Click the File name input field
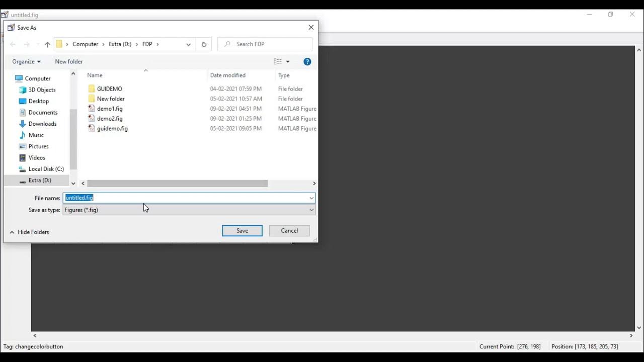The width and height of the screenshot is (644, 362). pos(185,198)
